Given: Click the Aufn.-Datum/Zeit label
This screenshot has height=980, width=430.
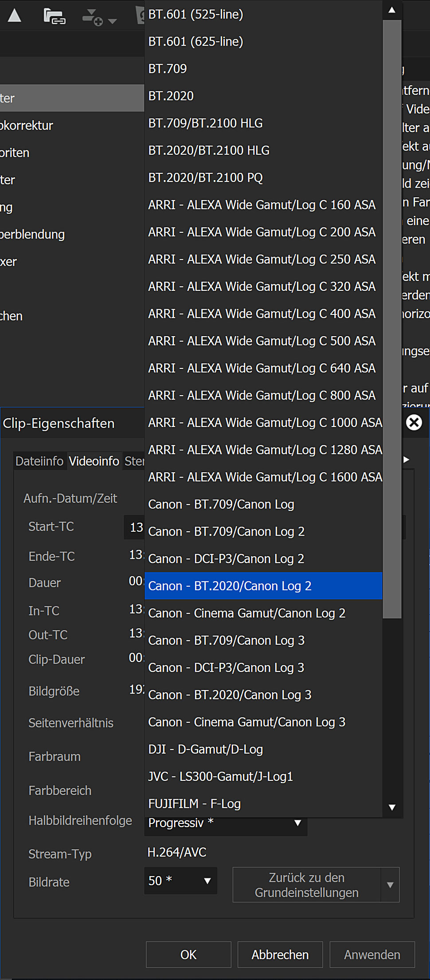Looking at the screenshot, I should pos(70,499).
